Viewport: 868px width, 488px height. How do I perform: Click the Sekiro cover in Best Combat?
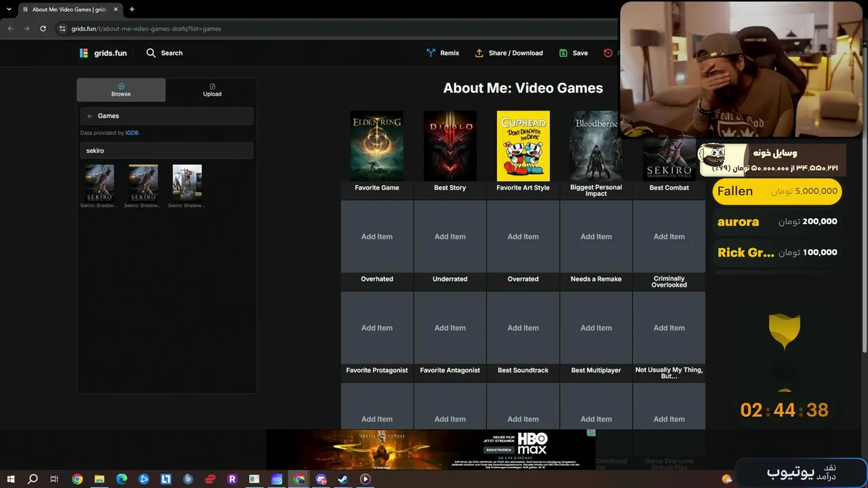point(669,160)
